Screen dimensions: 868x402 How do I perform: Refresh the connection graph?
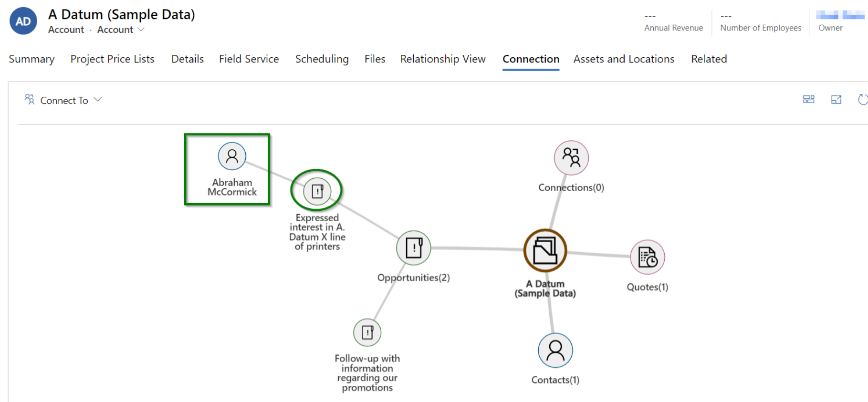[863, 99]
